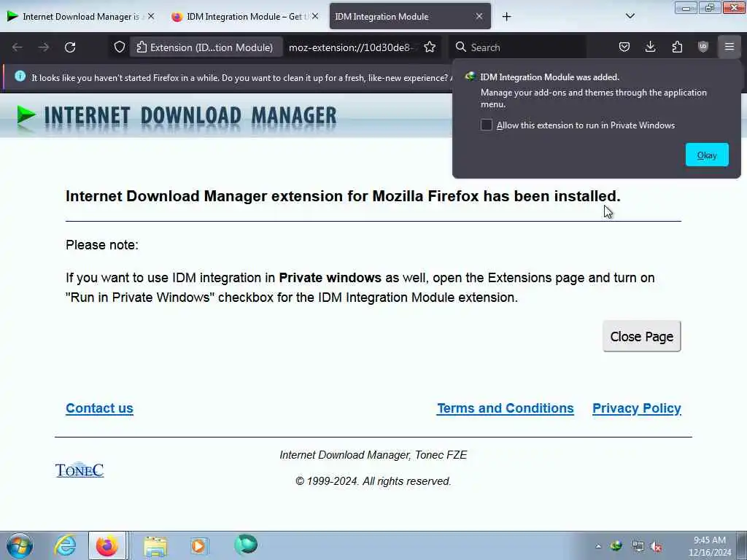Viewport: 747px width, 560px height.
Task: Show hidden system tray icons
Action: click(x=598, y=546)
